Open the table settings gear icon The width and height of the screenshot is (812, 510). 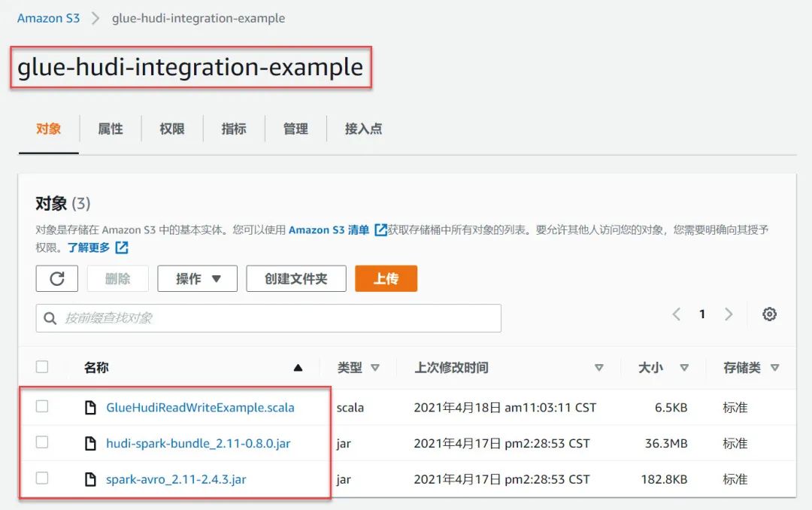[x=770, y=314]
